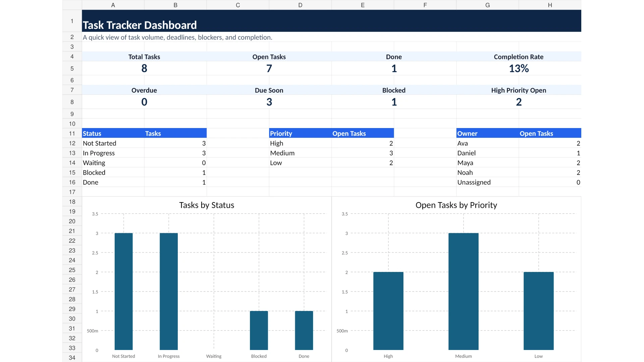Click the subtitle about task volume and deadlines

click(177, 37)
